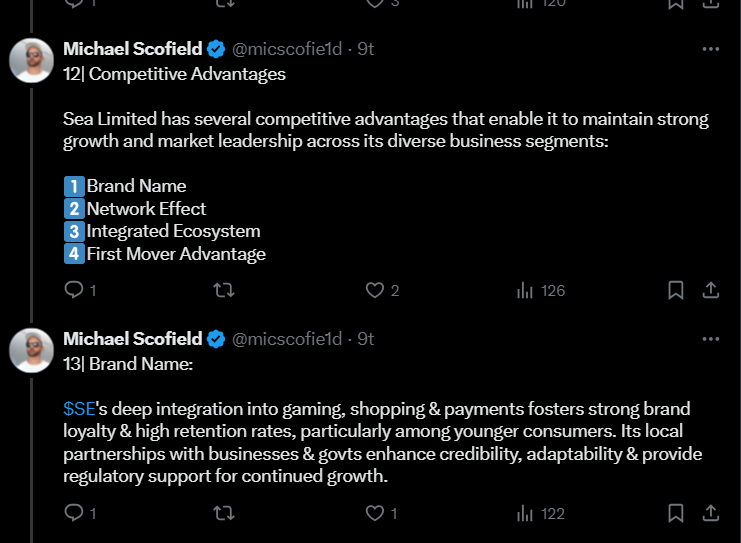
Task: Retweet the Brand Name tweet
Action: point(225,513)
